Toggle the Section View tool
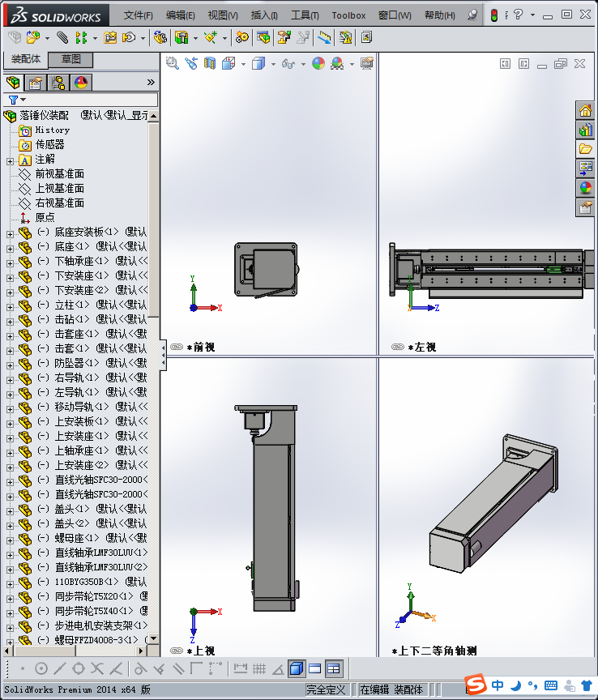598x700 pixels. [209, 63]
